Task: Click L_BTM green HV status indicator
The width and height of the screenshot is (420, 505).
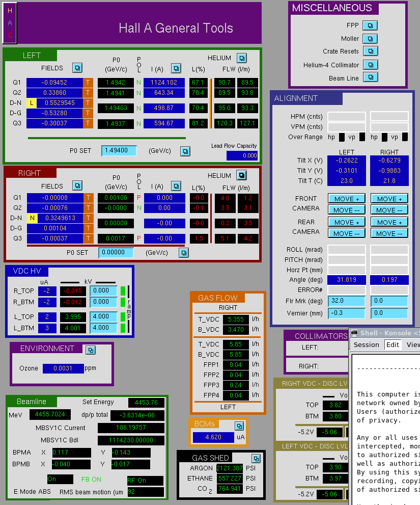Action: point(123,328)
